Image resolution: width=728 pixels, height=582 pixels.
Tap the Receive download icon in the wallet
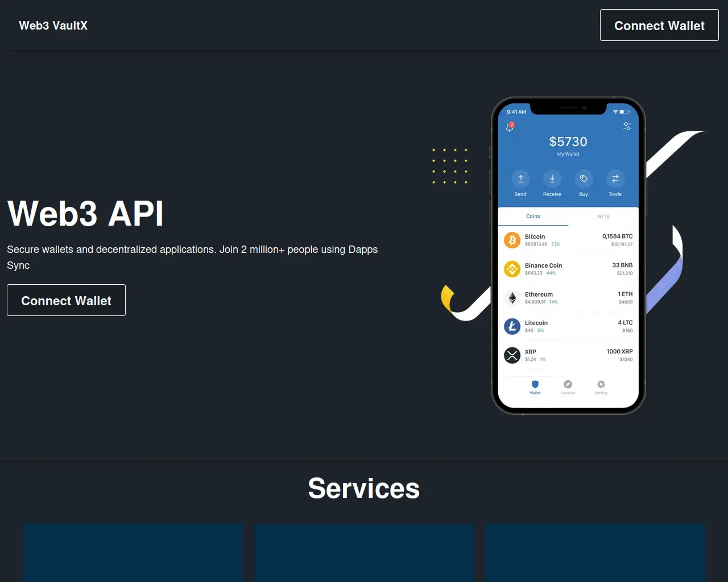552,178
